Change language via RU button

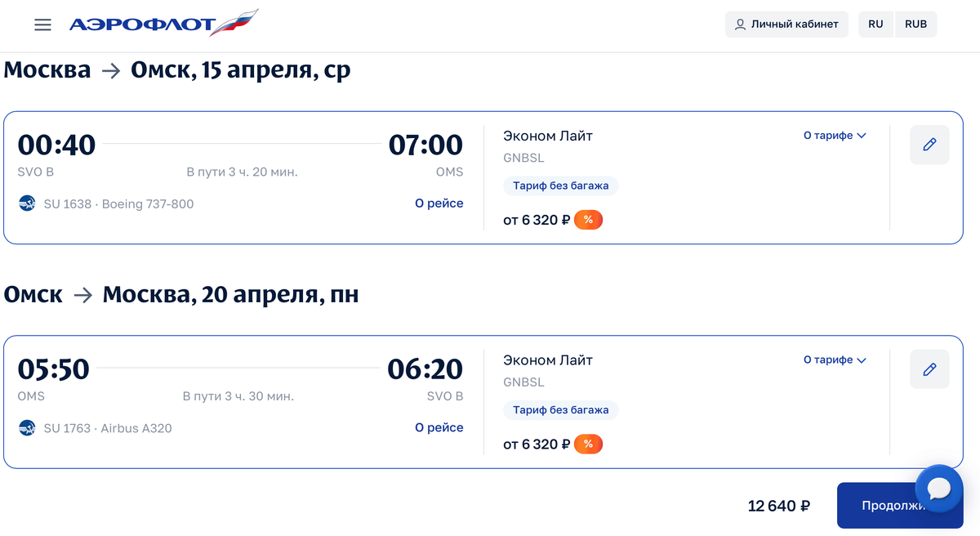pyautogui.click(x=875, y=25)
